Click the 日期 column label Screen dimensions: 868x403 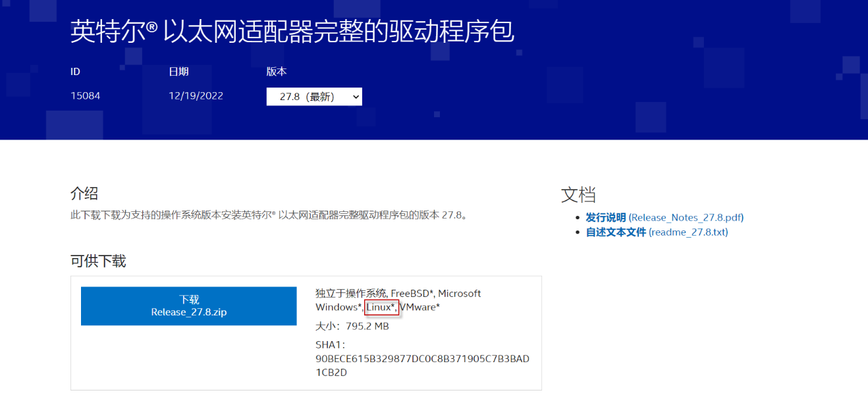point(178,72)
